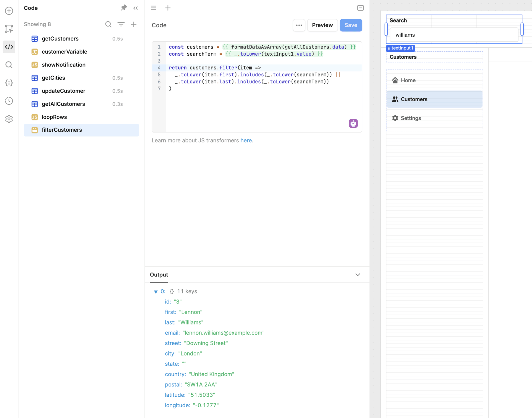532x418 pixels.
Task: Click the country value "United Kingdom"
Action: [x=211, y=374]
